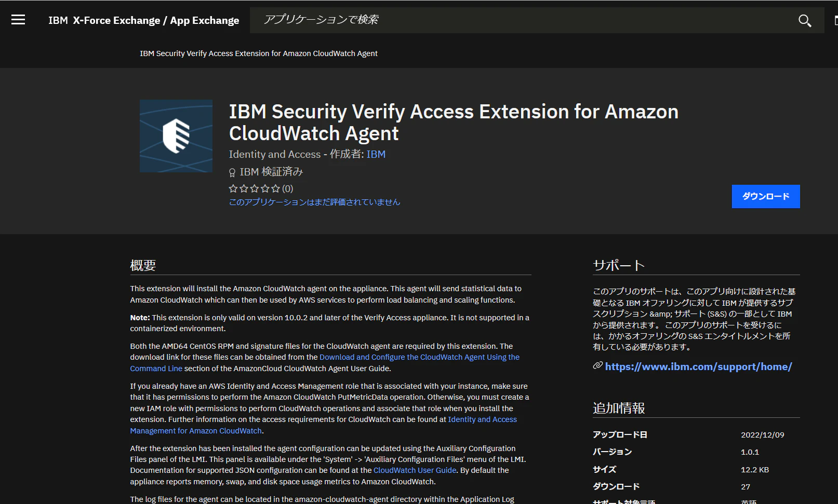Click the IBM verified badge icon
838x504 pixels.
point(232,172)
